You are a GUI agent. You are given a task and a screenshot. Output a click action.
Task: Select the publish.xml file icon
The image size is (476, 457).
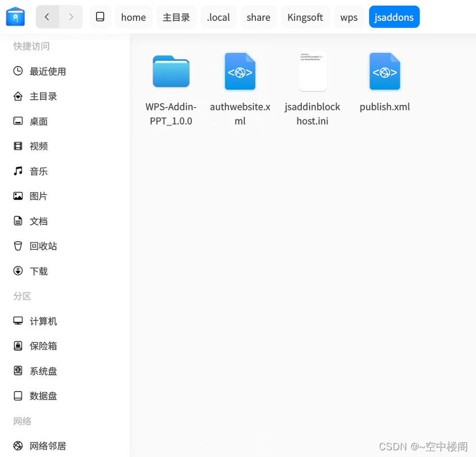tap(385, 72)
